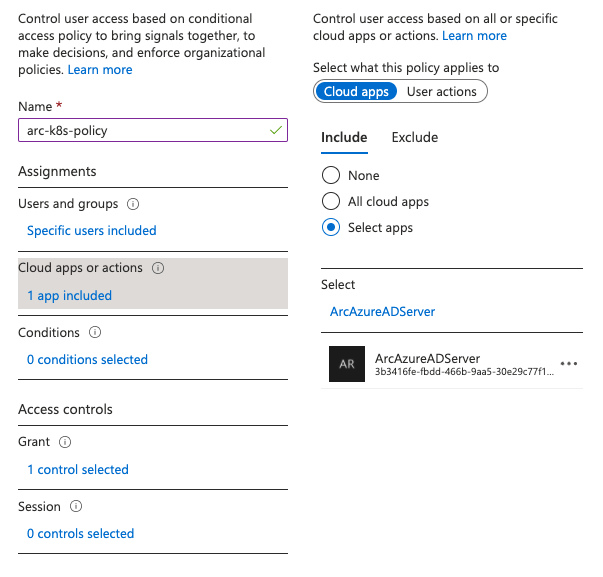Image resolution: width=603 pixels, height=577 pixels.
Task: Select the None radio option
Action: coord(331,175)
